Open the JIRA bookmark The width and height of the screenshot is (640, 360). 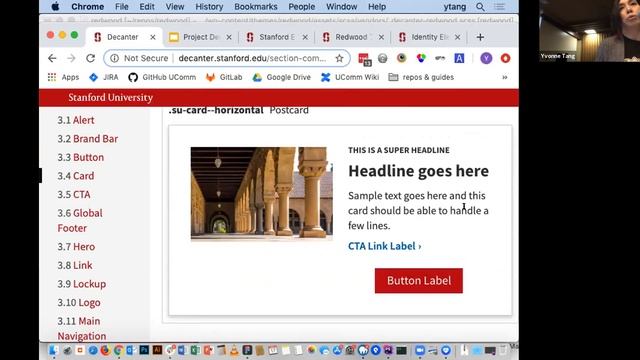104,77
